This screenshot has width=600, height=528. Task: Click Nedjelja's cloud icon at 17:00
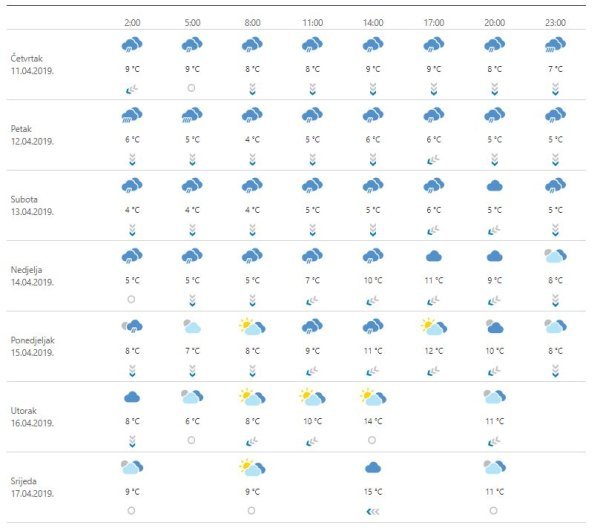[434, 256]
